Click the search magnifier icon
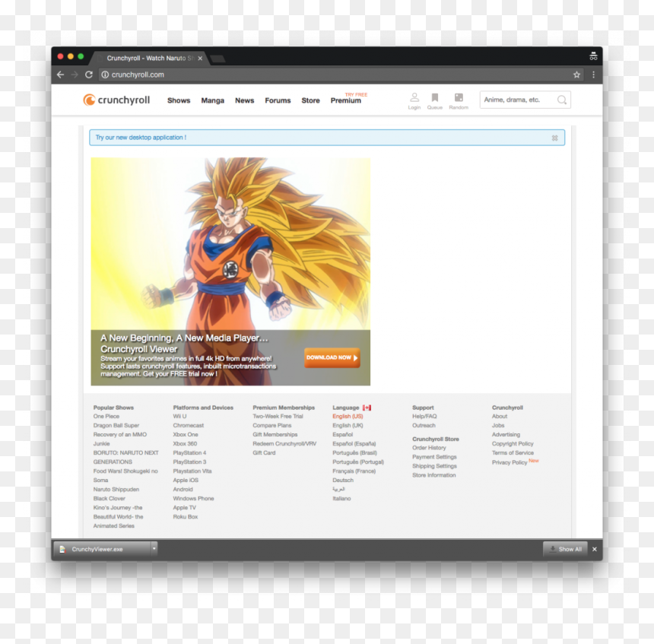 click(x=561, y=100)
